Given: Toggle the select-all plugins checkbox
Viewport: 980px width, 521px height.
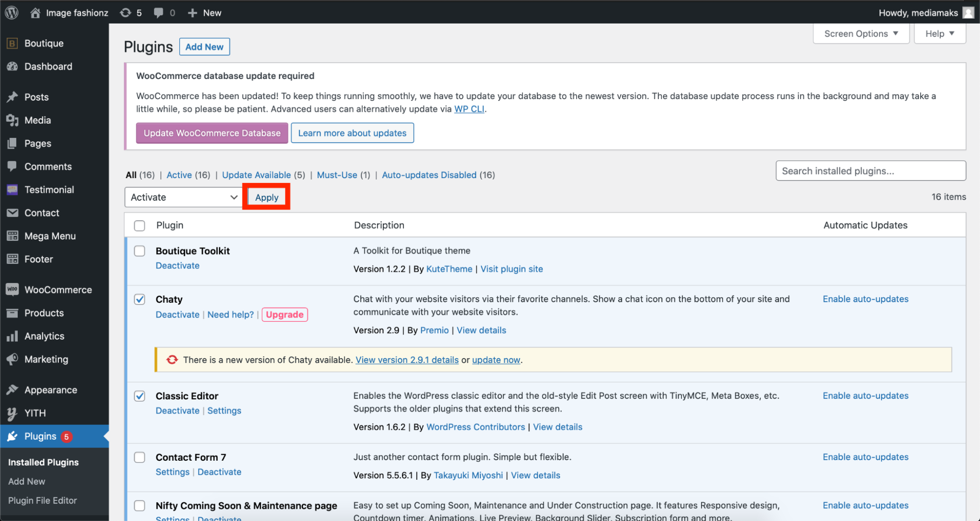Looking at the screenshot, I should [140, 225].
